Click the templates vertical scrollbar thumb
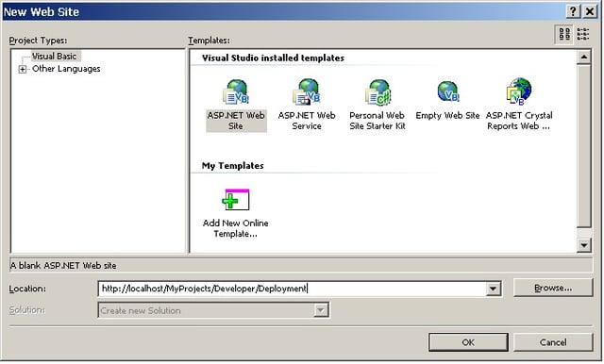Screen dimensions: 604x364 coord(583,146)
